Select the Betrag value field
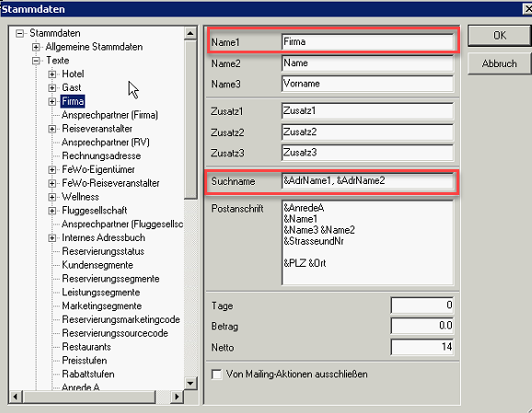Viewport: 532px width, 413px height. tap(422, 326)
